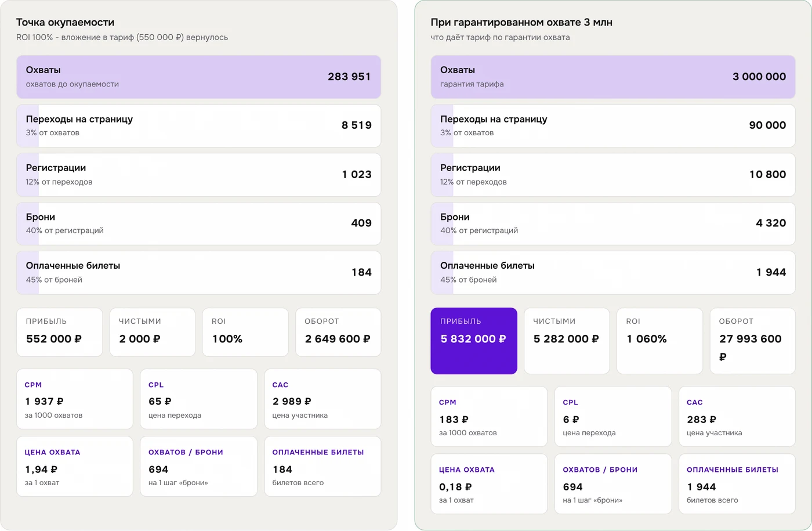Click the Переходы на страницу 8 519 row
Image resolution: width=812 pixels, height=531 pixels.
click(198, 125)
